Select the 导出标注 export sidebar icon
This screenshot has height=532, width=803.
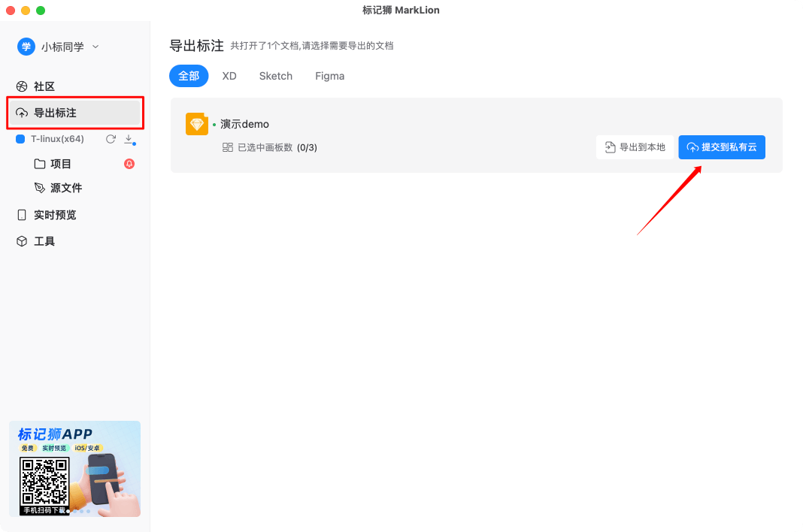coord(23,113)
